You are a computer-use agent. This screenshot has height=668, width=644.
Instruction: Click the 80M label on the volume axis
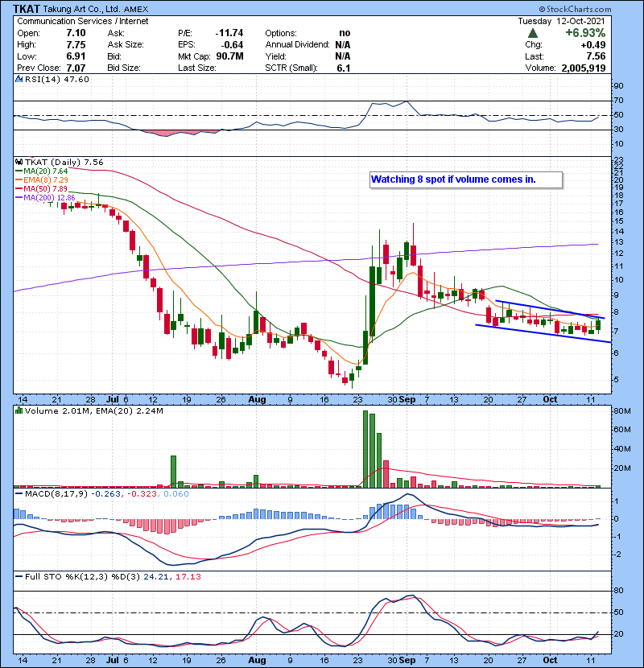[x=621, y=411]
